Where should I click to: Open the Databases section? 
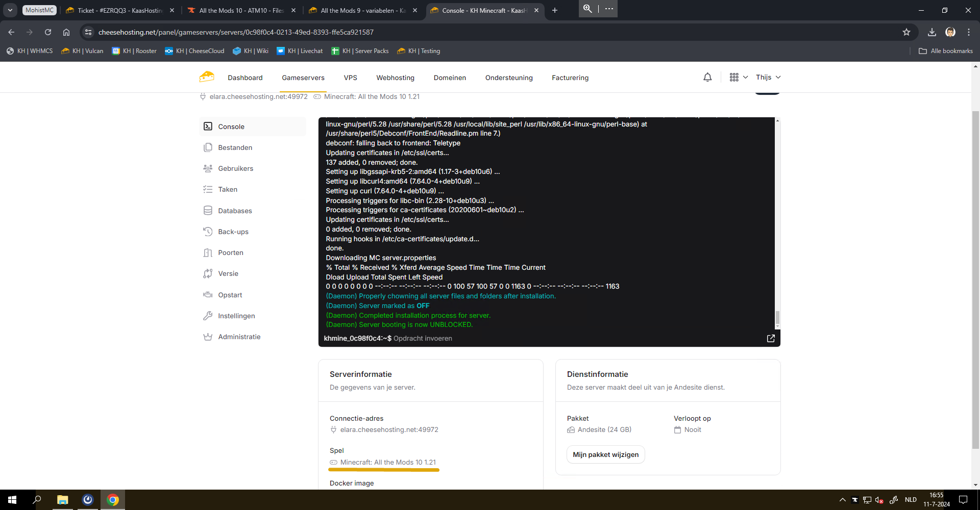point(235,211)
